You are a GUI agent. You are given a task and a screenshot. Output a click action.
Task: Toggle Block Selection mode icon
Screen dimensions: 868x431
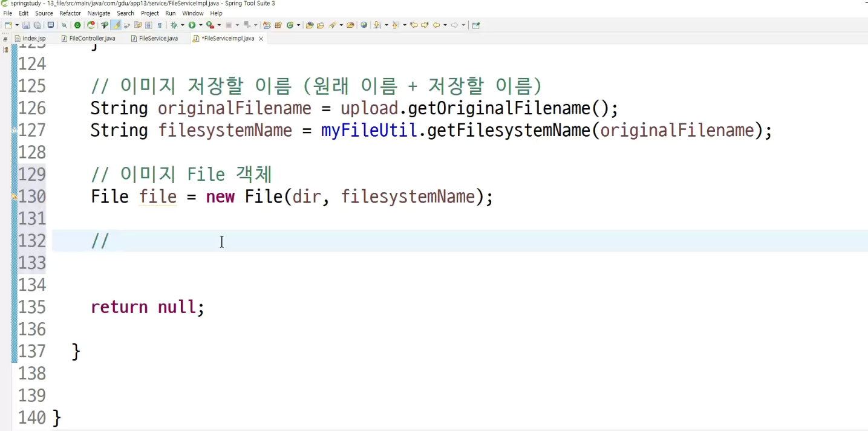coord(148,25)
